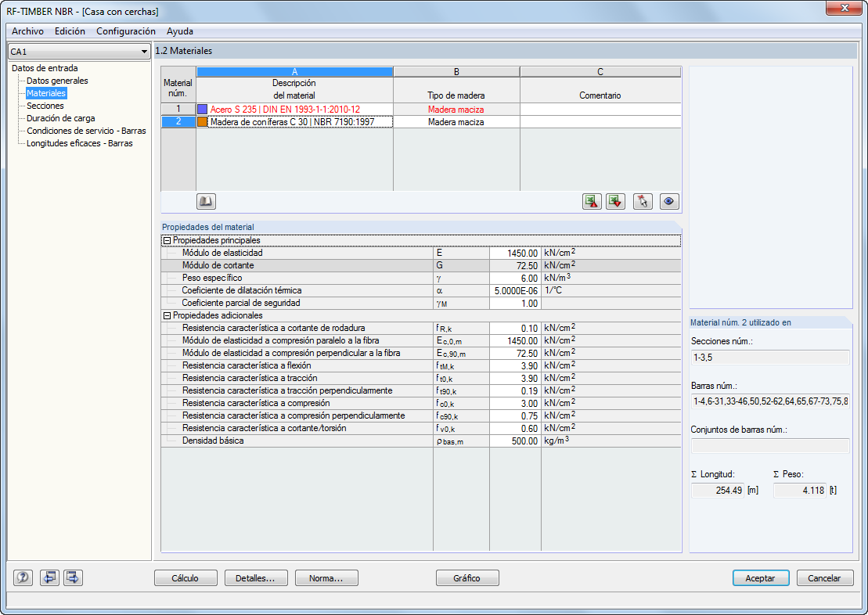Click column B header
Screen dimensions: 868x615
coord(456,72)
